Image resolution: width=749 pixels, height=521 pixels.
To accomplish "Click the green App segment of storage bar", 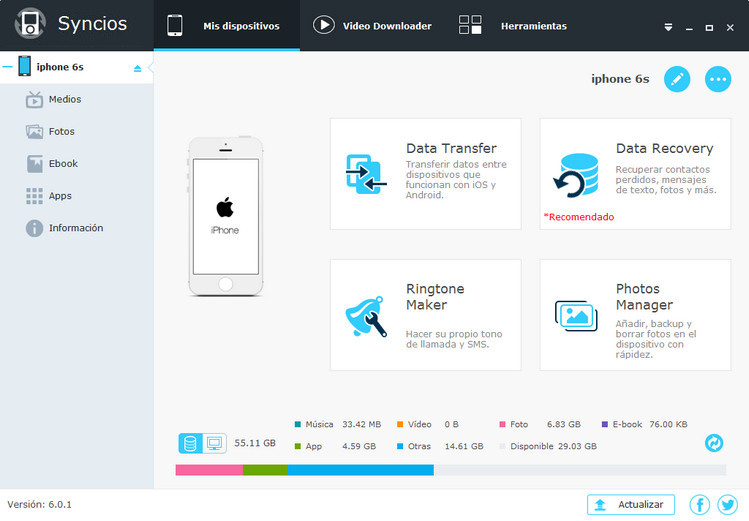I will 265,470.
